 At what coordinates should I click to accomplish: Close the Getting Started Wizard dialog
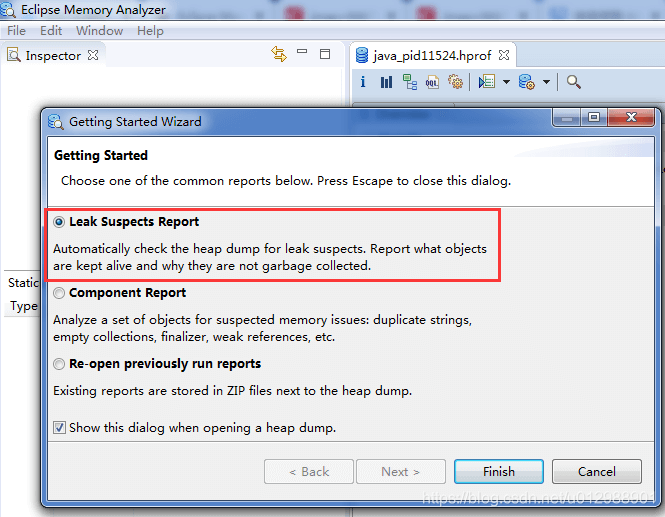(631, 117)
